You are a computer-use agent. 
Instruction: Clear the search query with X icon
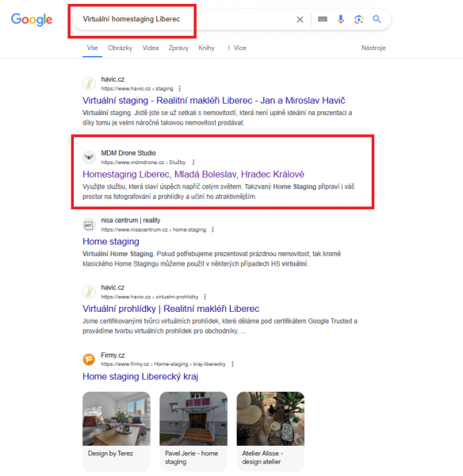300,19
